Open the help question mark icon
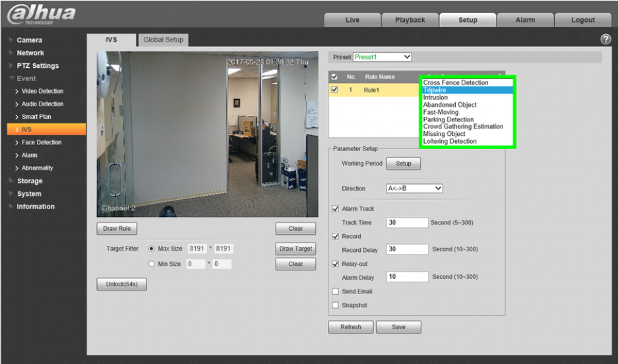Screen dimensions: 618x364 (605, 39)
